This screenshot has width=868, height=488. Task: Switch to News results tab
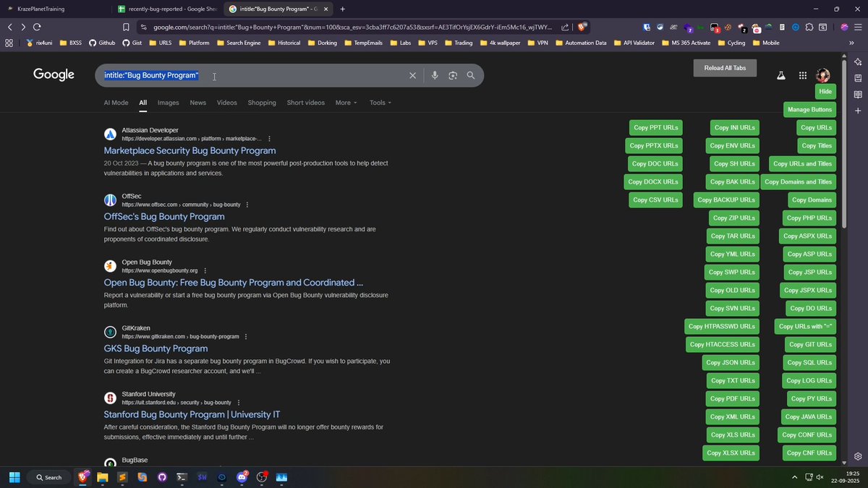(x=198, y=103)
